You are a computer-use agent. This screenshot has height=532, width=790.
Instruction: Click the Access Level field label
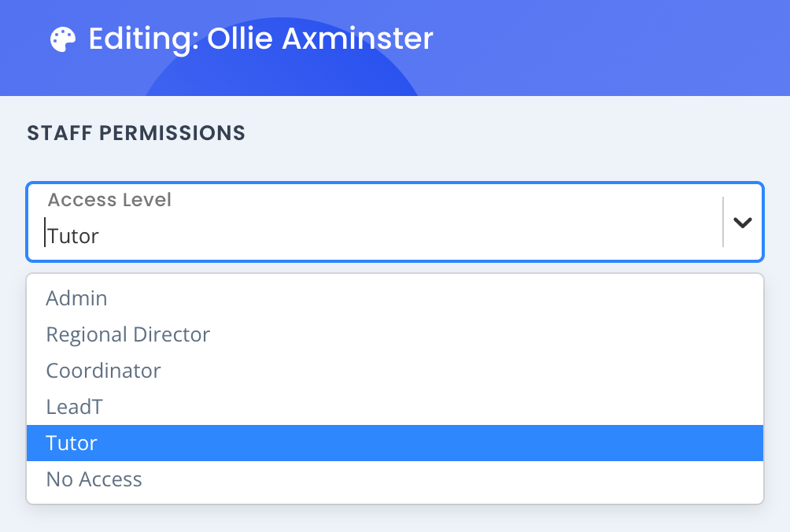click(109, 200)
